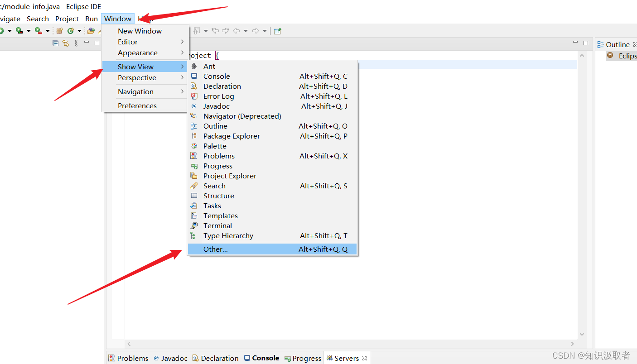Choose Console in Show View submenu
Viewport: 637px width, 364px height.
[x=272, y=76]
